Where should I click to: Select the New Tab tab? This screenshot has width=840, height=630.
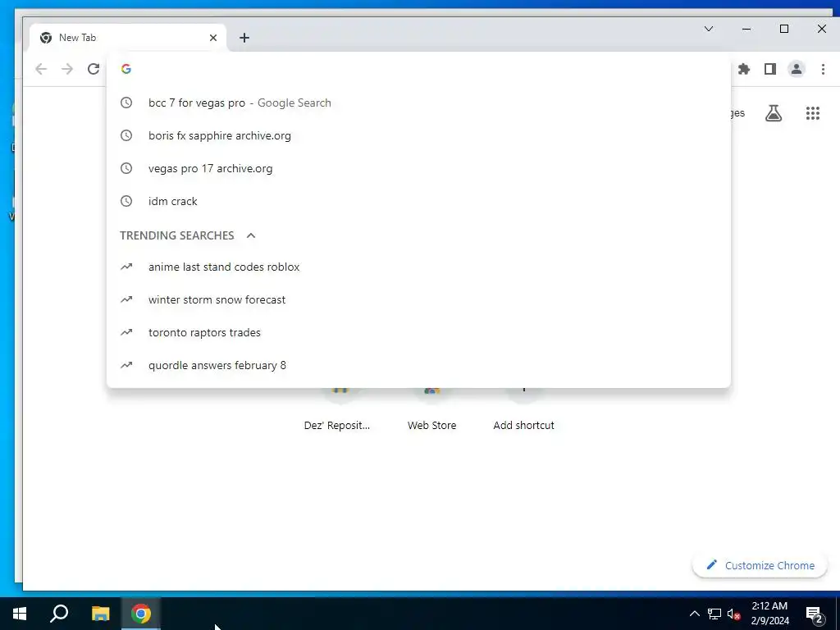point(129,38)
